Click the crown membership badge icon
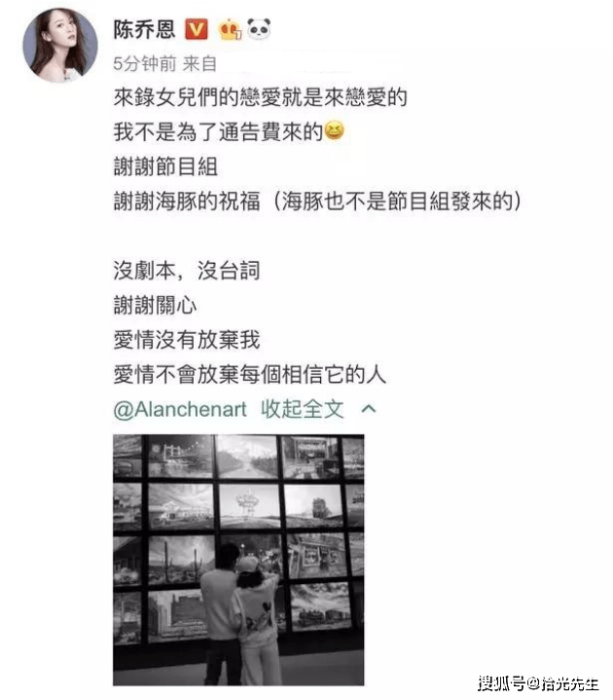The height and width of the screenshot is (700, 613). point(230,30)
